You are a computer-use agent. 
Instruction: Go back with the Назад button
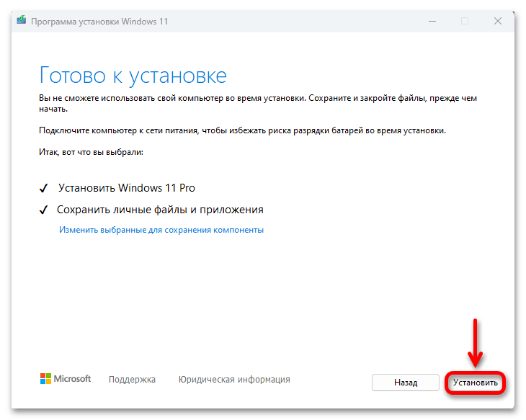coord(405,383)
